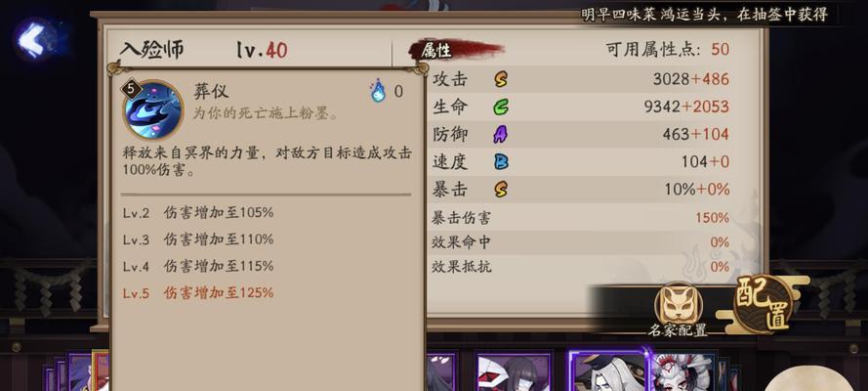Select the Lv.2 damage 105% row
868x391 pixels.
(x=198, y=213)
